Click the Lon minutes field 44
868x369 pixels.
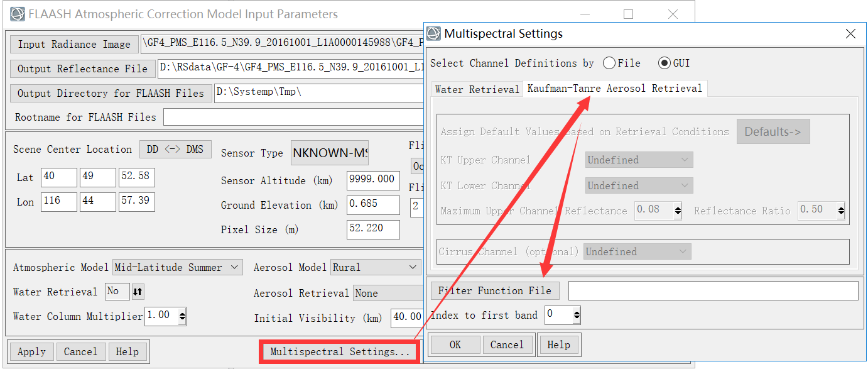98,202
